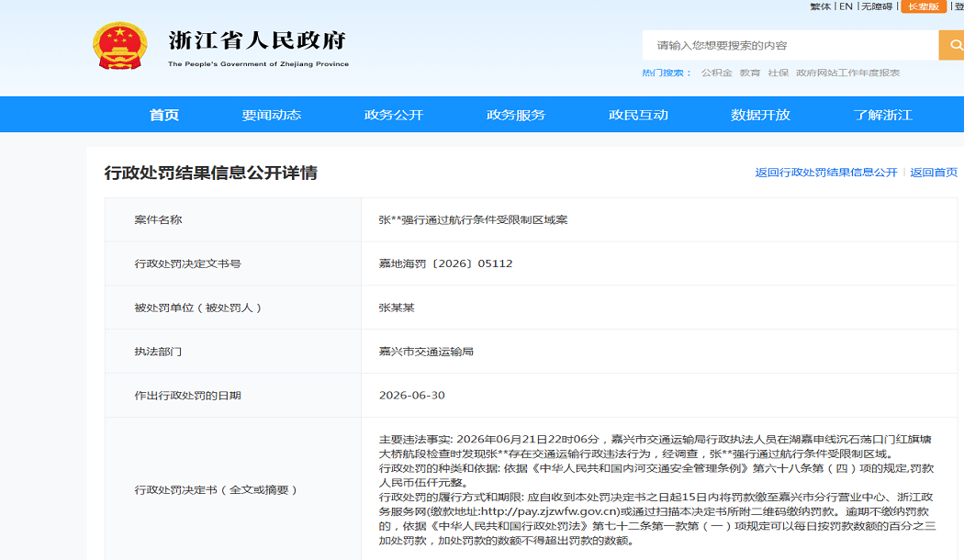This screenshot has width=964, height=560.
Task: Open the 要闻动态 navigation tab
Action: tap(271, 115)
